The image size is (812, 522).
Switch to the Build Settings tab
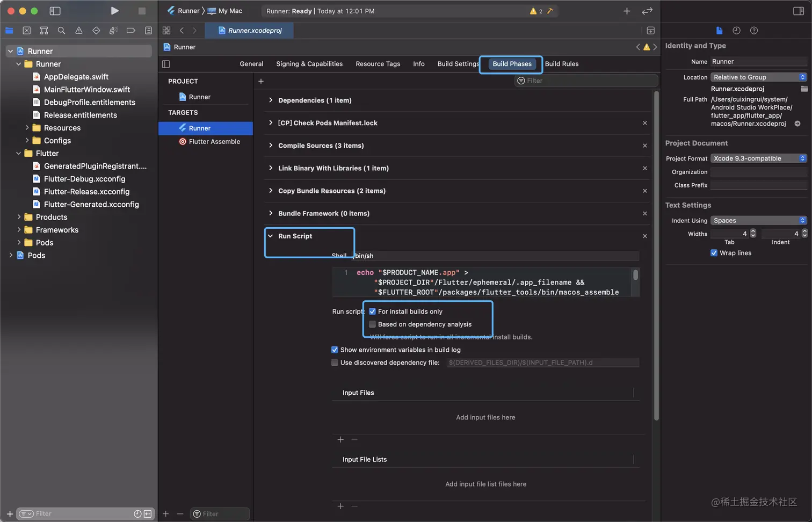click(458, 64)
